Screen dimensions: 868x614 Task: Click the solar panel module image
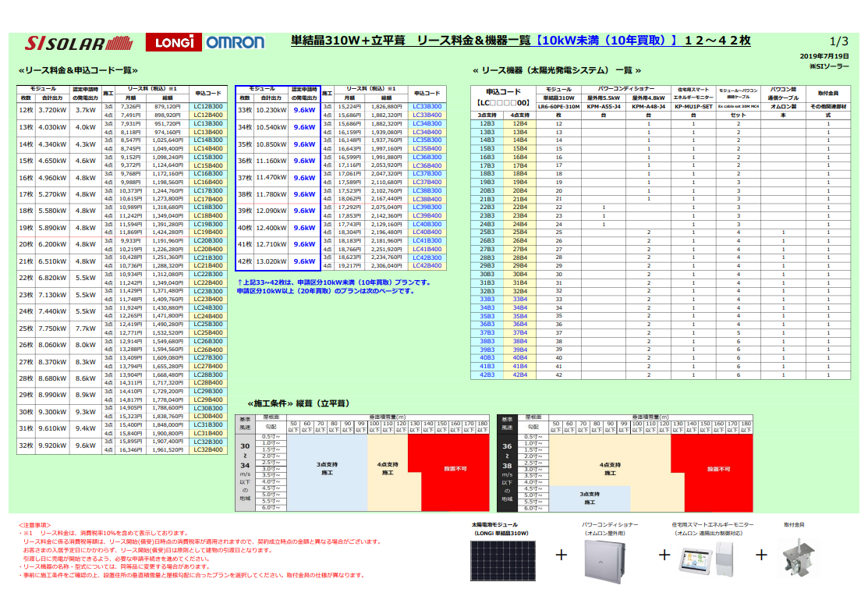(503, 560)
